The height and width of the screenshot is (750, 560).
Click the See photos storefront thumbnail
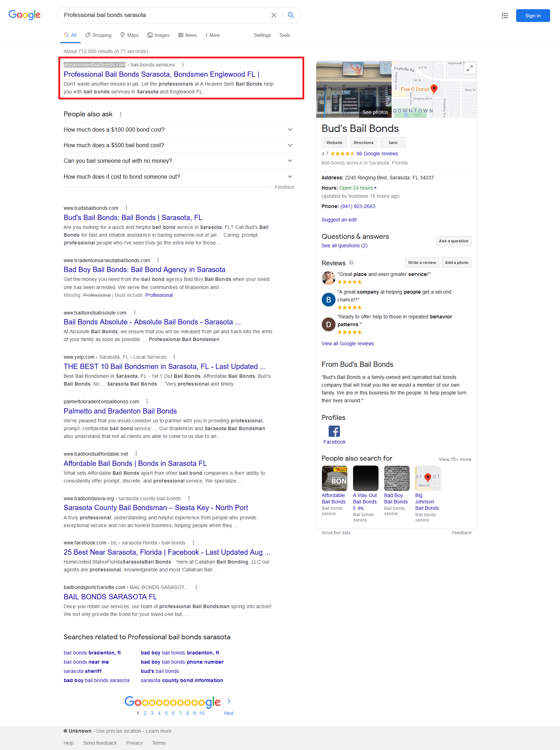click(x=354, y=90)
